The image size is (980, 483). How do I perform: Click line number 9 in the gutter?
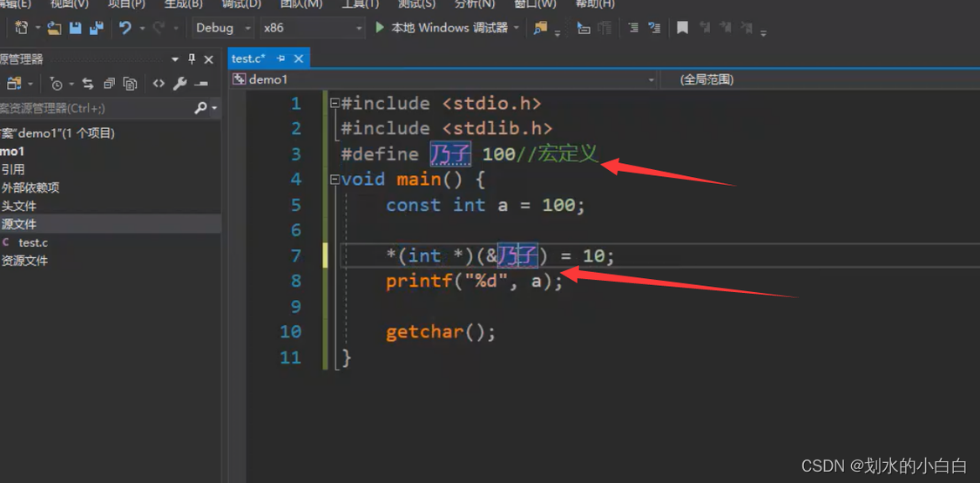(295, 307)
